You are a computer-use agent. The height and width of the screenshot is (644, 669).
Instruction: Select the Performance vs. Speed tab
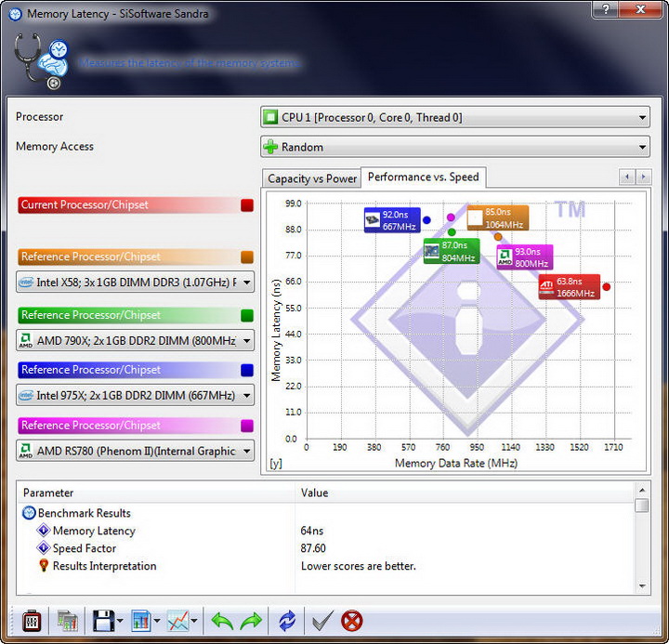(x=424, y=177)
